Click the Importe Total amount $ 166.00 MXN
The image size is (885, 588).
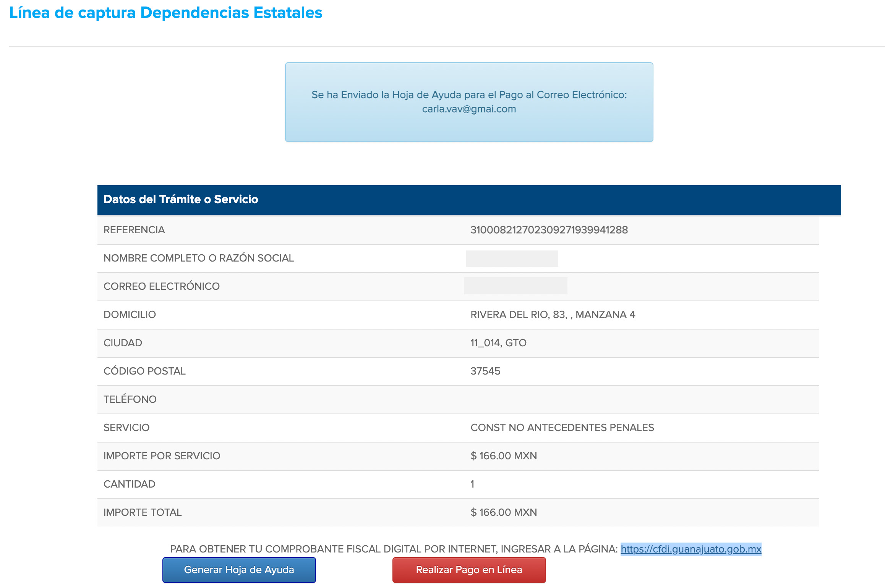pos(504,512)
